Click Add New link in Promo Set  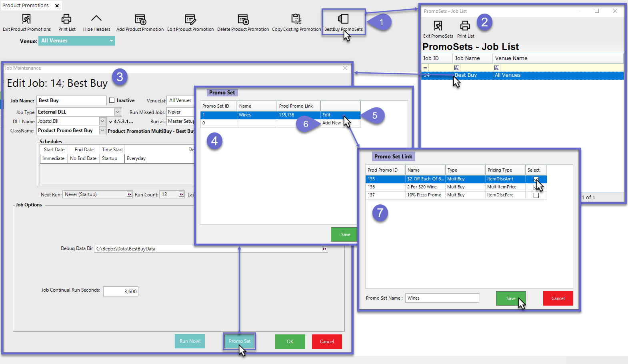332,123
